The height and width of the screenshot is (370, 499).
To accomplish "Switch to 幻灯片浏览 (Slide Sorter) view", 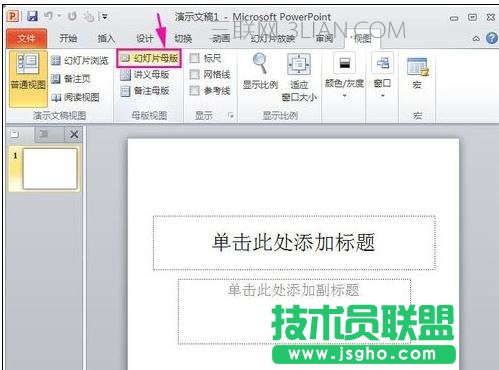I will click(x=80, y=60).
